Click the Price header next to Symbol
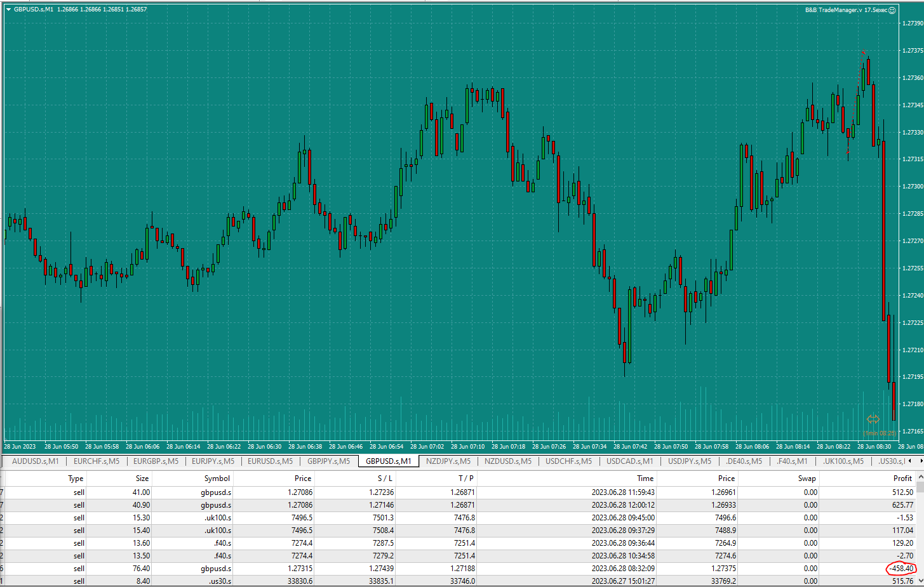This screenshot has width=924, height=587. [303, 478]
